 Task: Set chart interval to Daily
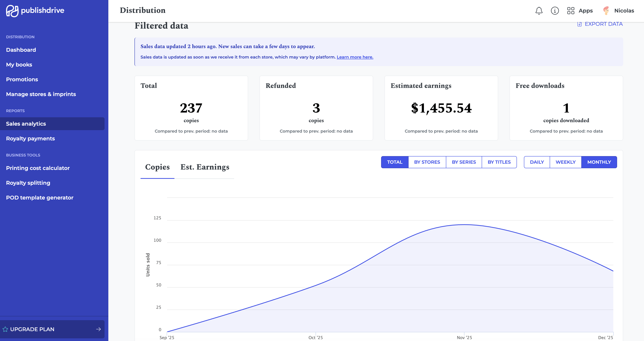coord(537,162)
